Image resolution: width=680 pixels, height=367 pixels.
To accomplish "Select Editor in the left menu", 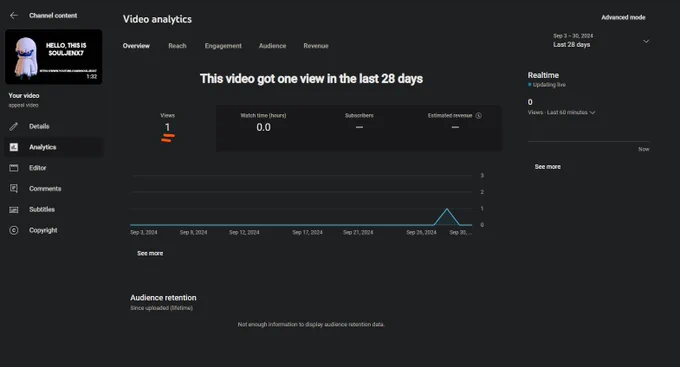I will point(38,168).
